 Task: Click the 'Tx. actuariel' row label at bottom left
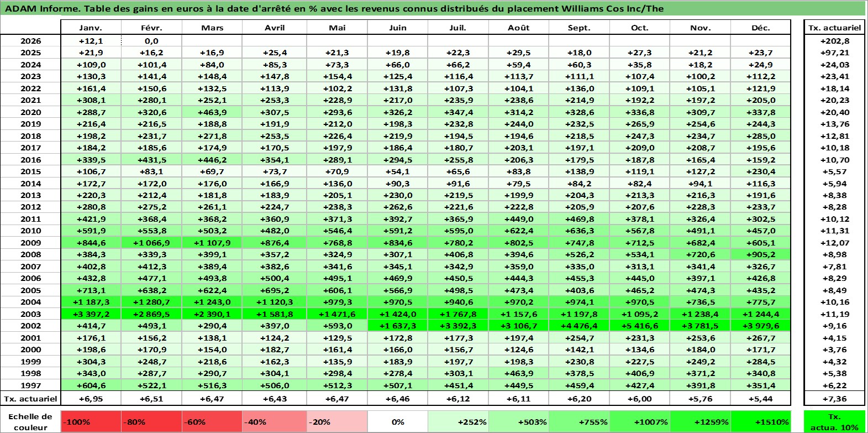click(x=30, y=398)
